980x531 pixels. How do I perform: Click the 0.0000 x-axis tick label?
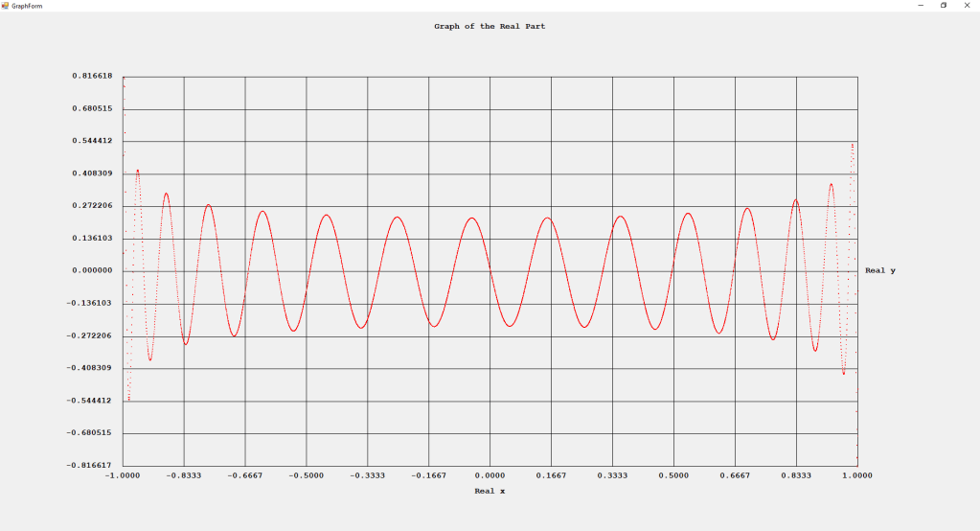coord(490,475)
